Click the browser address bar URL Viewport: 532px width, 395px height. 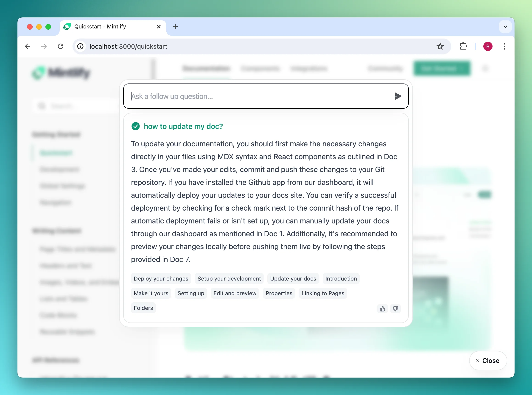(129, 46)
